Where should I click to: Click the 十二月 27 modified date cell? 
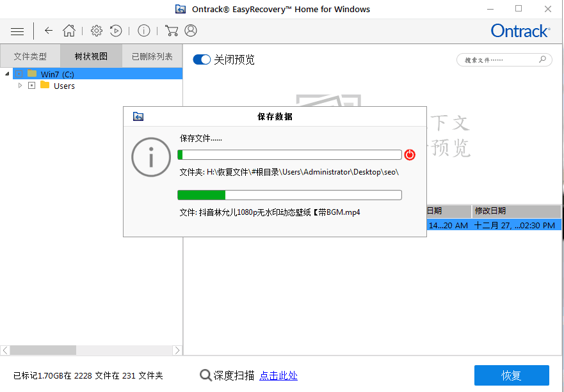(514, 225)
